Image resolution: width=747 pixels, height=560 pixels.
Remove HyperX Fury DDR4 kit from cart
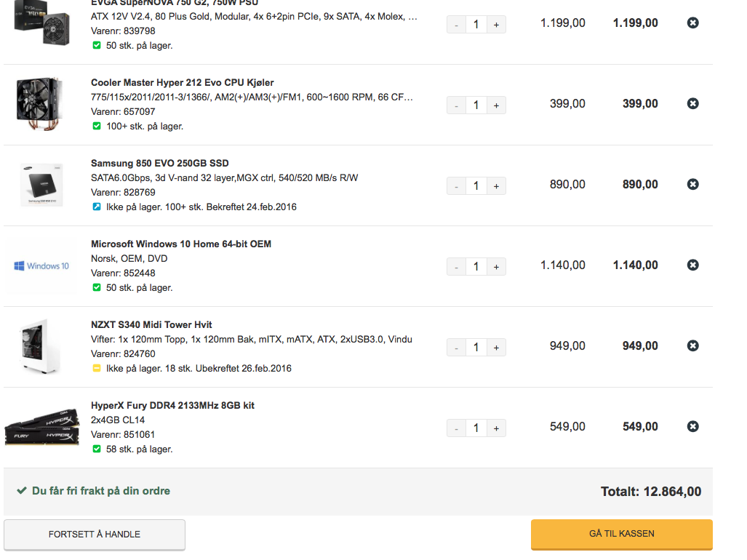(693, 427)
